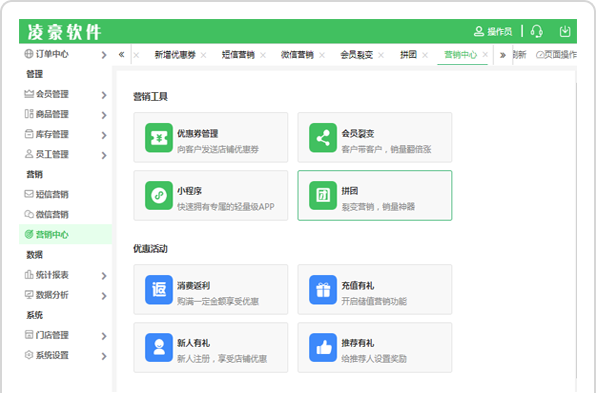Click the text 开启储值营销功能
This screenshot has height=393, width=596.
(374, 301)
